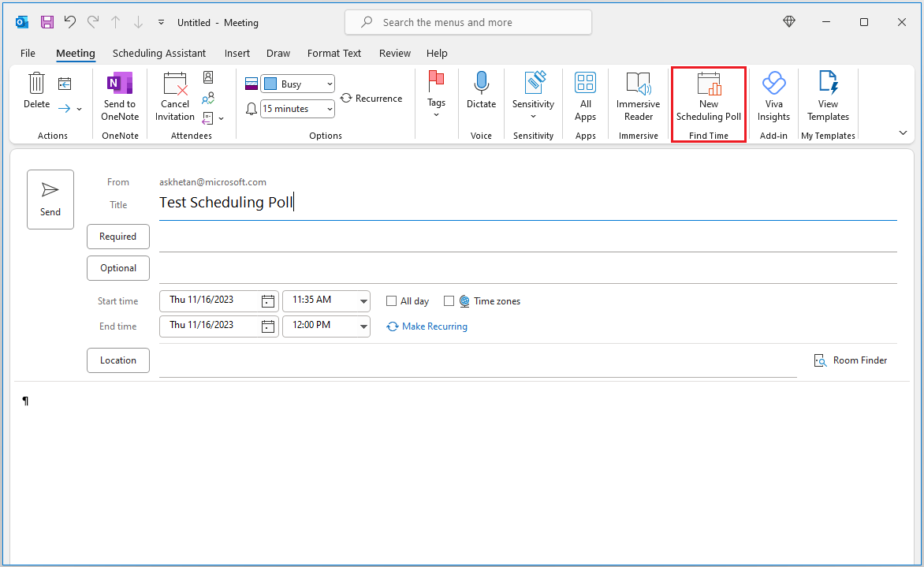Viewport: 924px width, 567px height.
Task: Open the End time hour dropdown
Action: (362, 326)
